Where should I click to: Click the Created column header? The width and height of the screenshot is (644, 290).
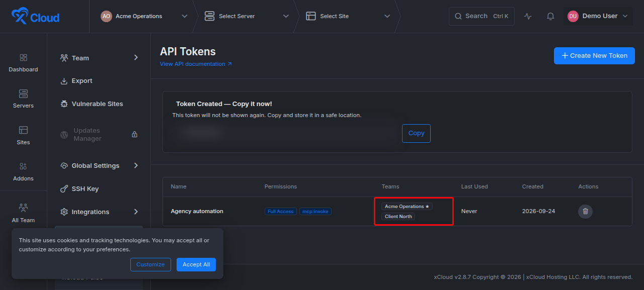tap(533, 186)
